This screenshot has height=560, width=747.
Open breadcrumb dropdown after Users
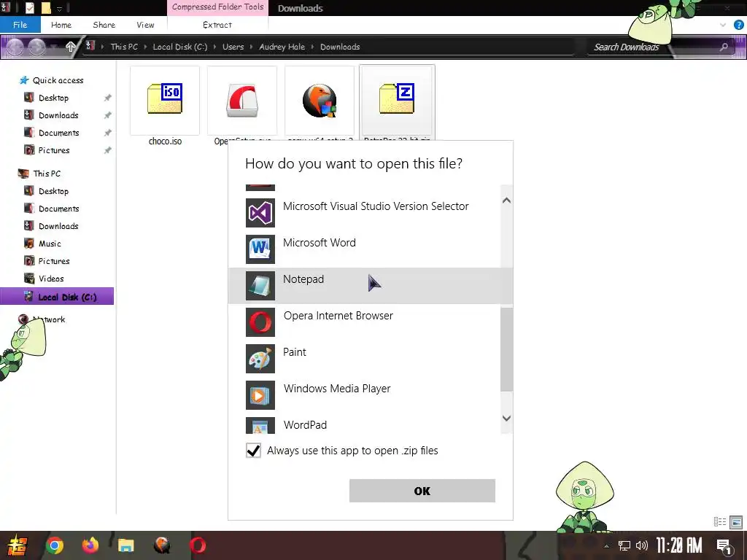pyautogui.click(x=252, y=47)
